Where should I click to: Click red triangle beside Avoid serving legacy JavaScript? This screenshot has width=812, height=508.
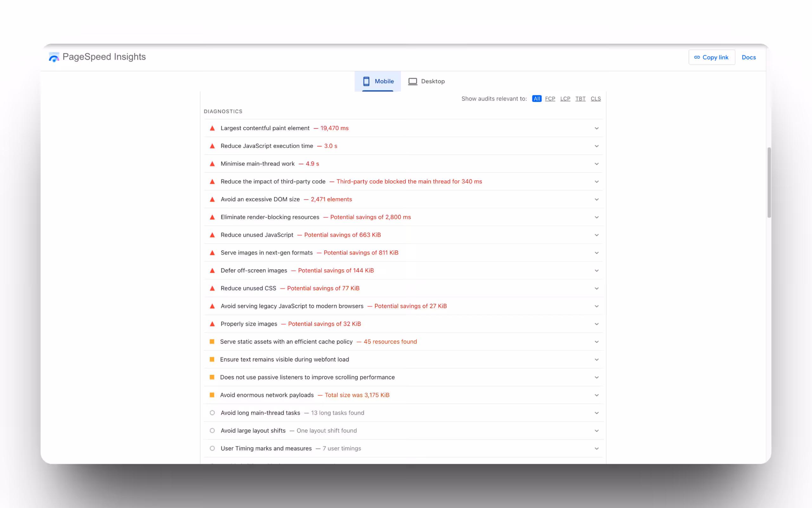click(x=212, y=306)
